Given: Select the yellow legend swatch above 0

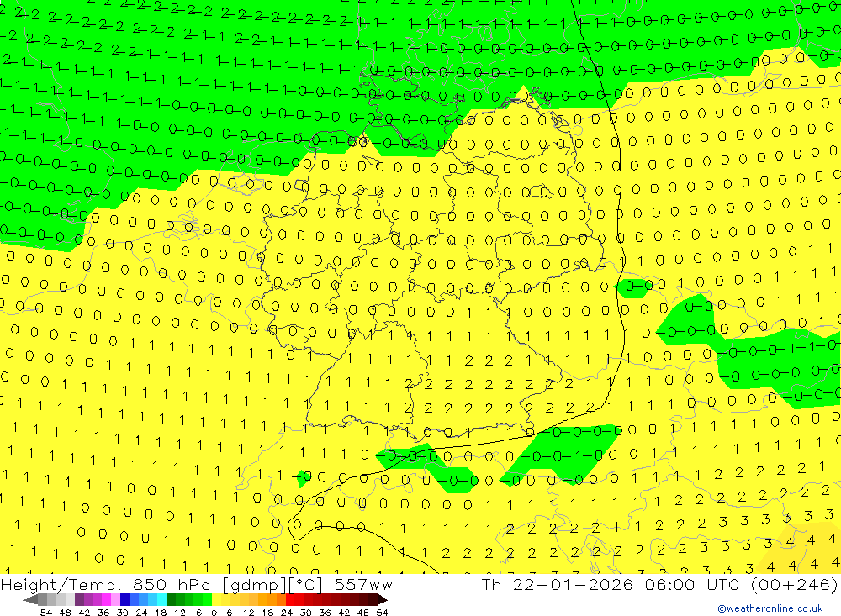Looking at the screenshot, I should click(217, 600).
